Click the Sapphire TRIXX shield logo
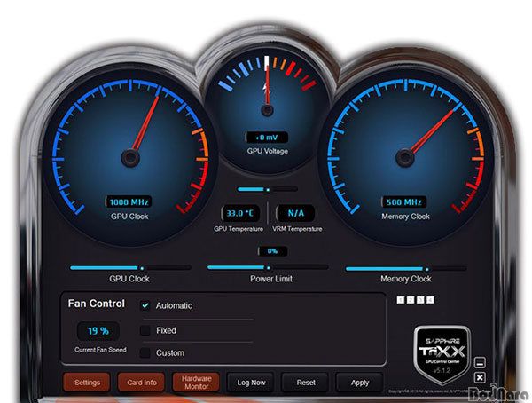This screenshot has height=403, width=532. (x=442, y=354)
